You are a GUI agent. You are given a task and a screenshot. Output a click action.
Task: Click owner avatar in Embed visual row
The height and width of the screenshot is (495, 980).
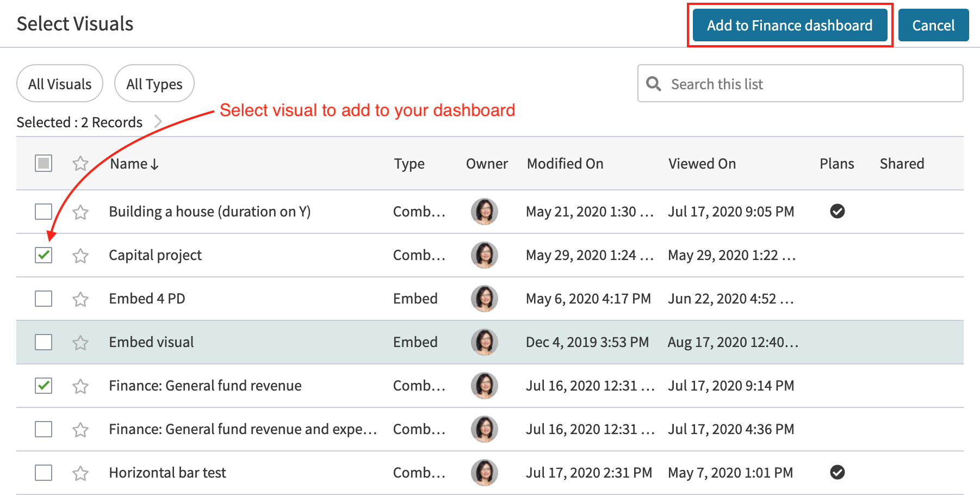(x=484, y=342)
